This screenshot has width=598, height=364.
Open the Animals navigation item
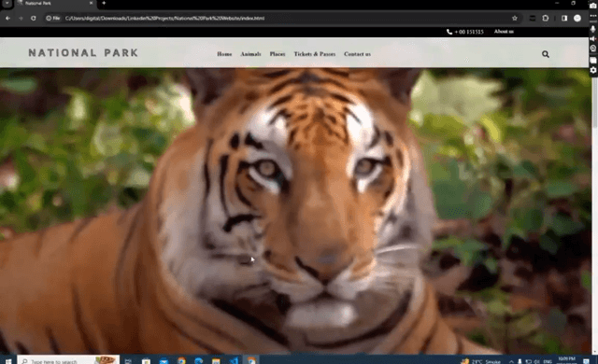[x=250, y=54]
